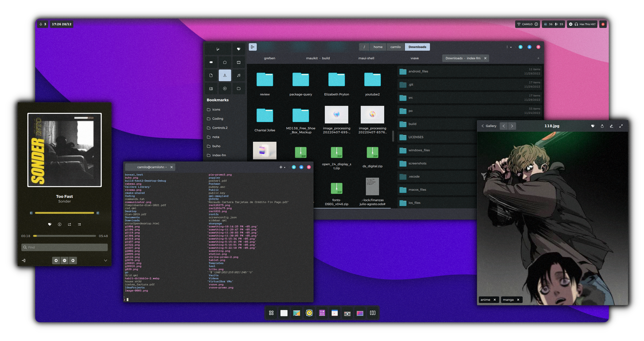Open the Music place in sidebar grid
Viewport: 644px width, 341px height.
coord(238,75)
